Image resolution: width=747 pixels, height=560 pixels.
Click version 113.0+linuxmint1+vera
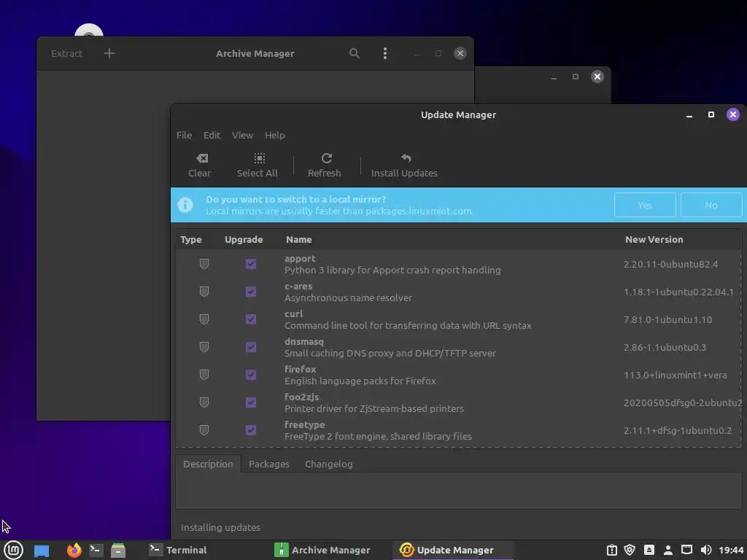675,375
